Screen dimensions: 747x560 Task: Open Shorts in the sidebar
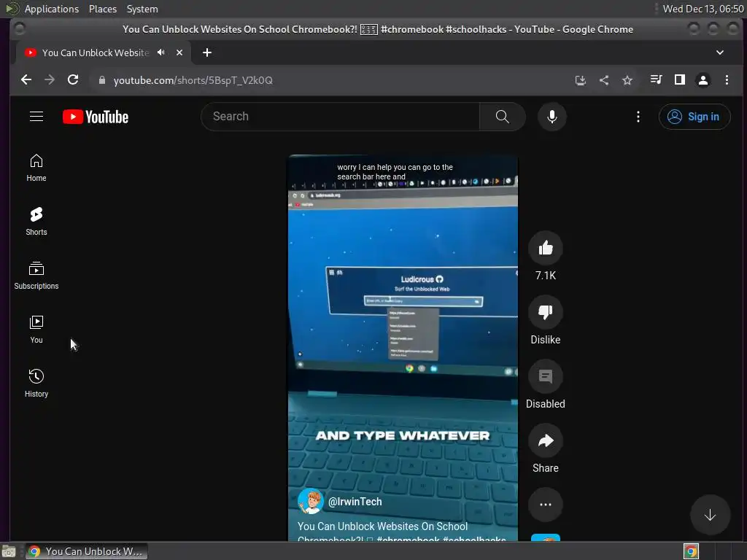pyautogui.click(x=36, y=222)
